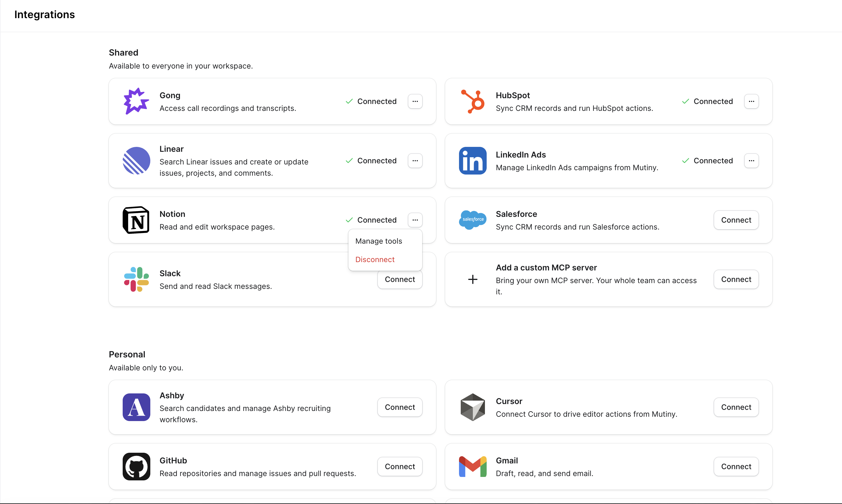Screen dimensions: 842x504
Task: Click 'Available to everyone in your workspace.' text
Action: [x=181, y=66]
